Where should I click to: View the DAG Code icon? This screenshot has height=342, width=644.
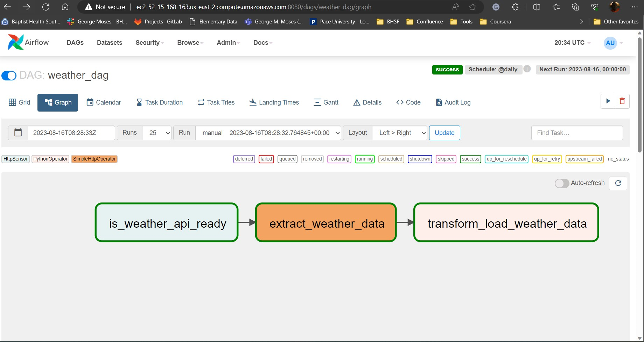399,102
